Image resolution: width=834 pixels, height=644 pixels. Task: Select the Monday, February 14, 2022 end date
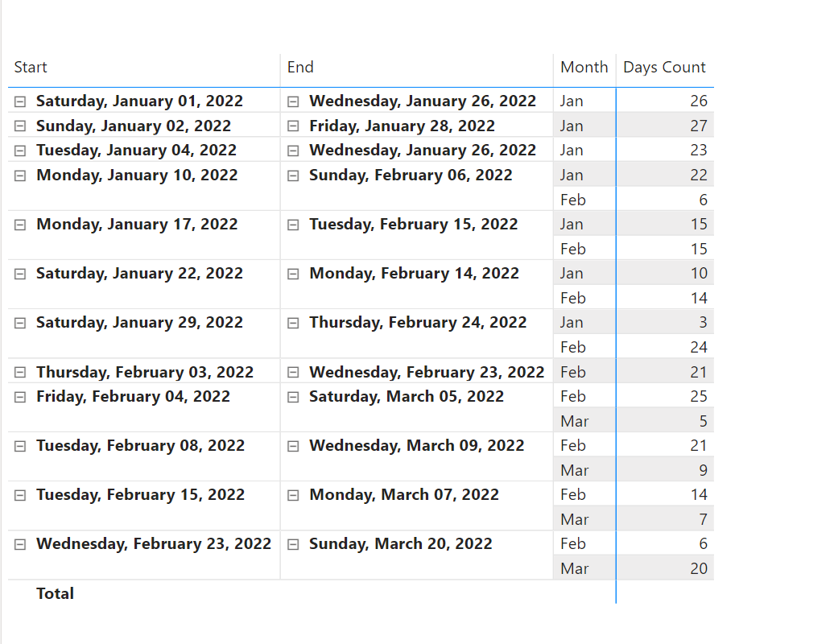pyautogui.click(x=414, y=273)
